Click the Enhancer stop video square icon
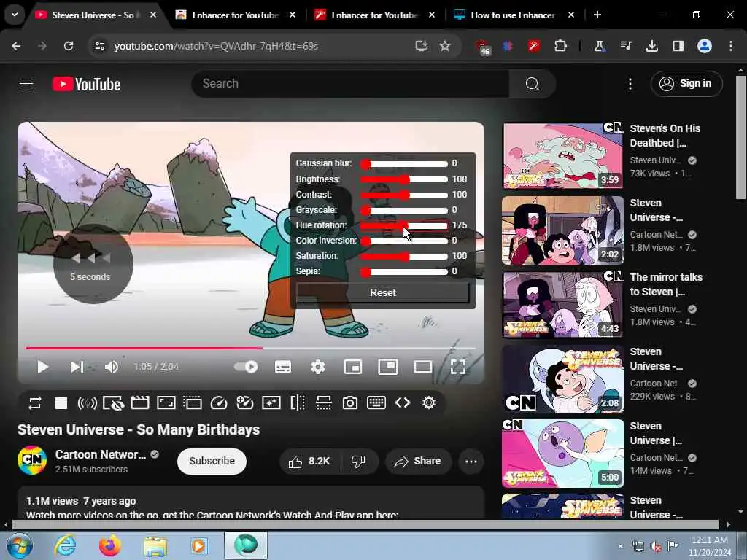 [61, 403]
